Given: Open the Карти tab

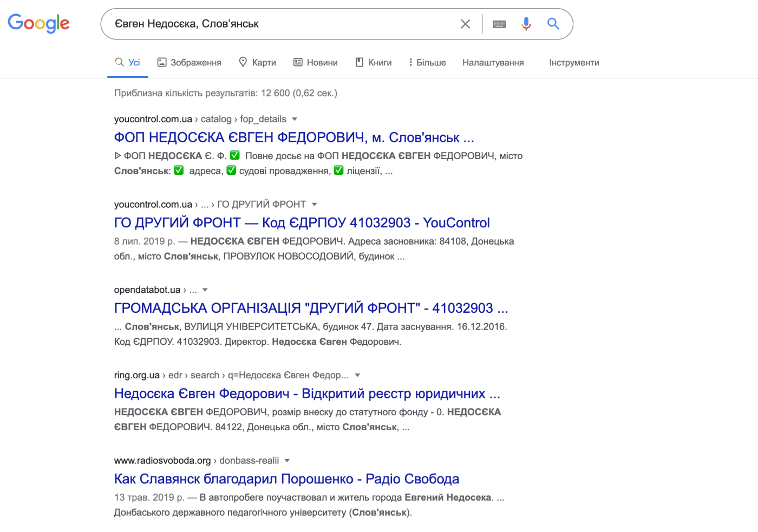Looking at the screenshot, I should (x=258, y=62).
